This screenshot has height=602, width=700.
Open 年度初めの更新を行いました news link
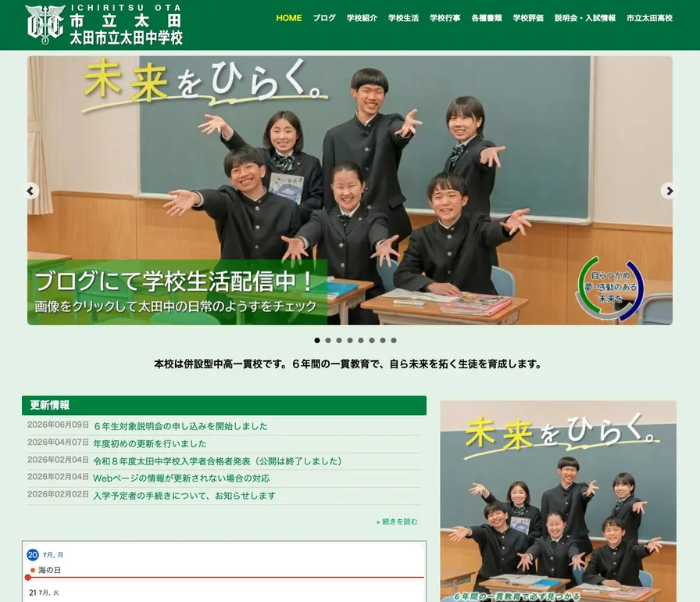pyautogui.click(x=149, y=443)
